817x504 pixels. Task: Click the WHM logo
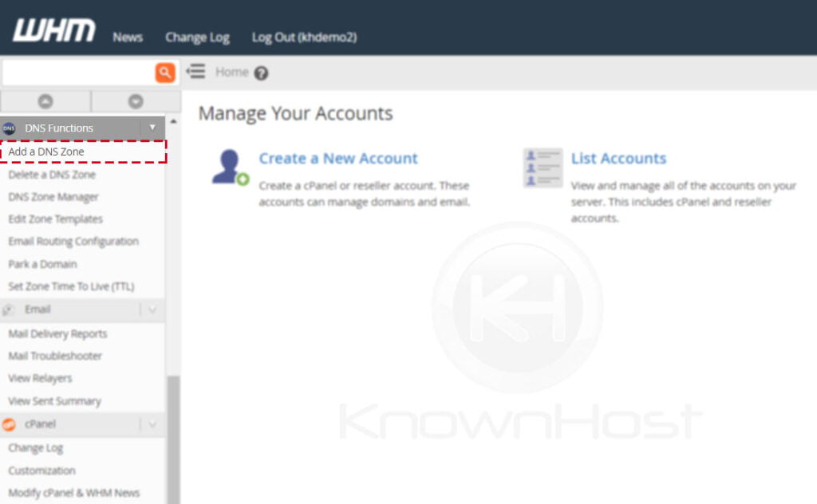(54, 30)
